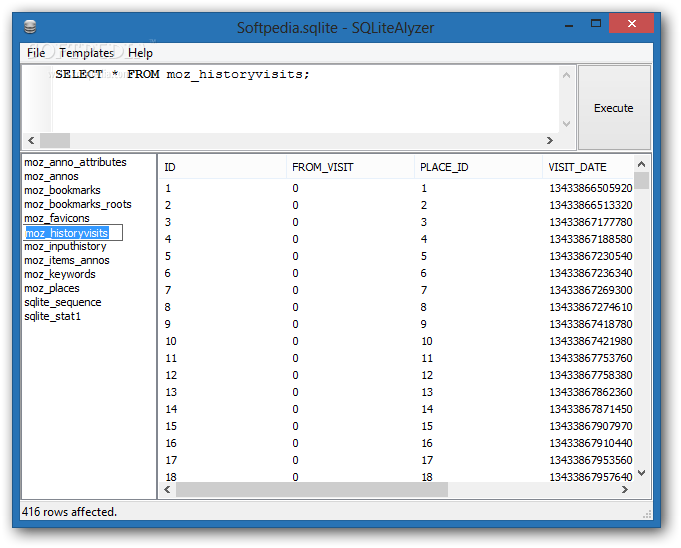The image size is (681, 548).
Task: Click the PLACE_ID column header
Action: click(478, 167)
